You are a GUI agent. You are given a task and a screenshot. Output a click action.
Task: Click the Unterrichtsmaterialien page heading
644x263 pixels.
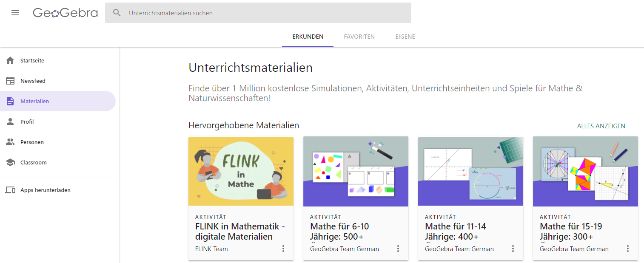pos(251,68)
